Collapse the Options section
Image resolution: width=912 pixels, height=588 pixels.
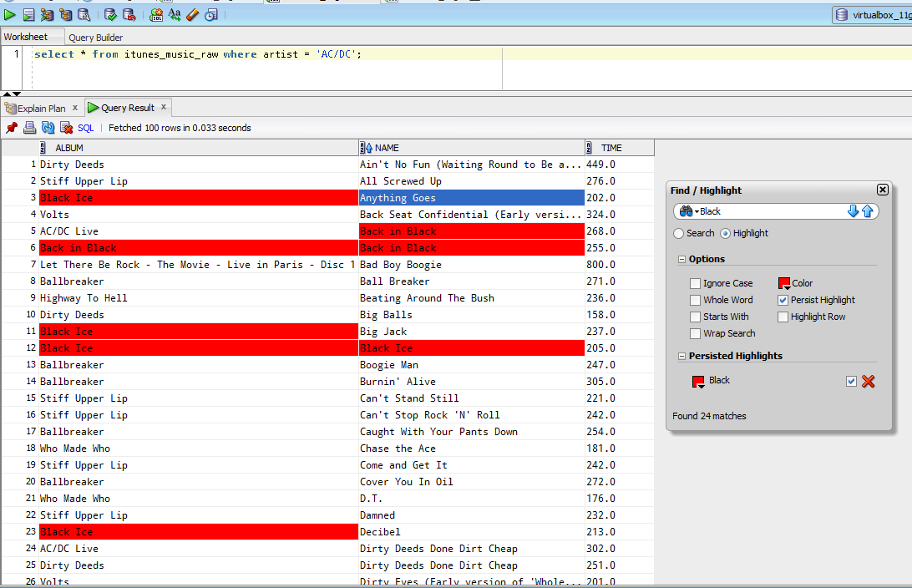(x=681, y=259)
